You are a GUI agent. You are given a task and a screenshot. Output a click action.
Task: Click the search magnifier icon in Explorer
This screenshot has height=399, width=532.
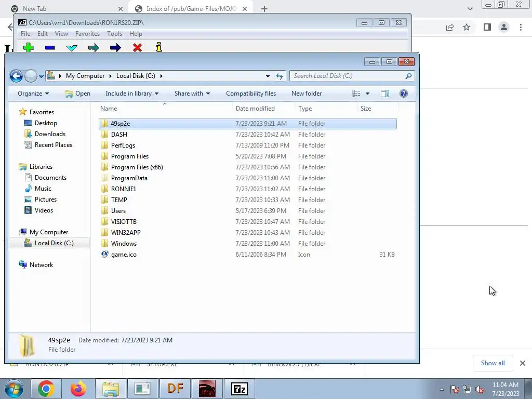pos(408,76)
